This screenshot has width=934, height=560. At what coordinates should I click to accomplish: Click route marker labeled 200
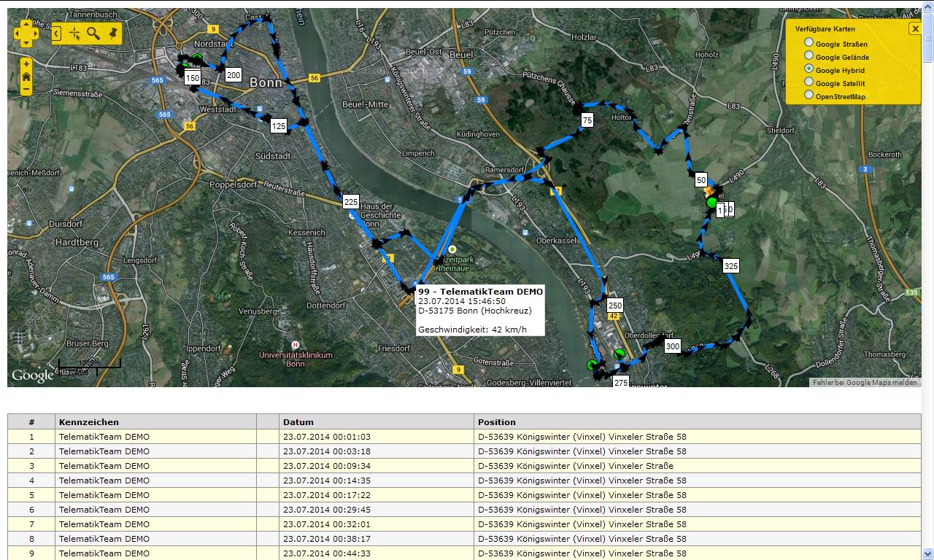(233, 75)
